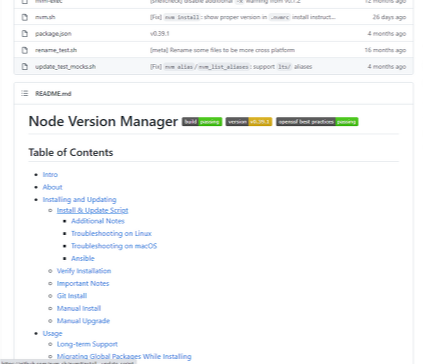
Task: Open README outline list icon
Action: 25,93
